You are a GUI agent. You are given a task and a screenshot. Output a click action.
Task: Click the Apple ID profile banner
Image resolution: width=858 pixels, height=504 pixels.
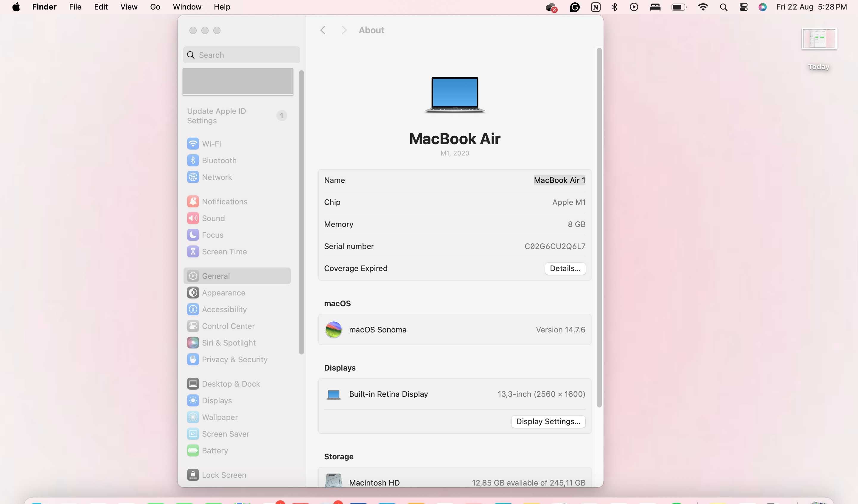pos(238,81)
